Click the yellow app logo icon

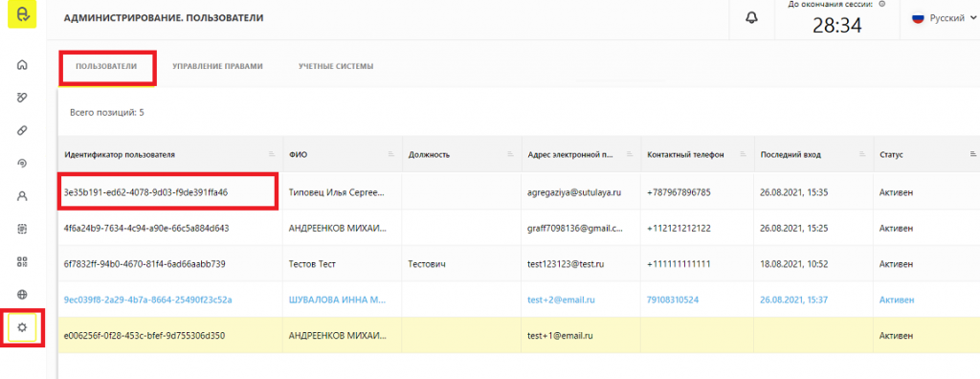coord(23,15)
